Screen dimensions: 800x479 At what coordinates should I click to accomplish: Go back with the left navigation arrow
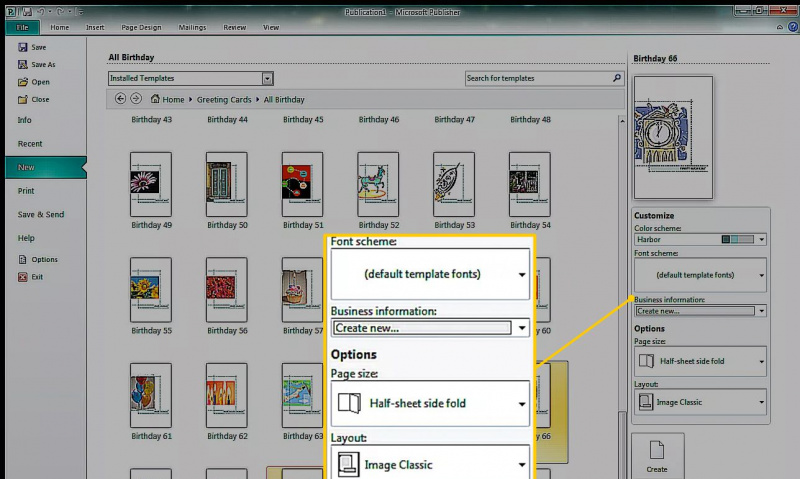coord(120,98)
